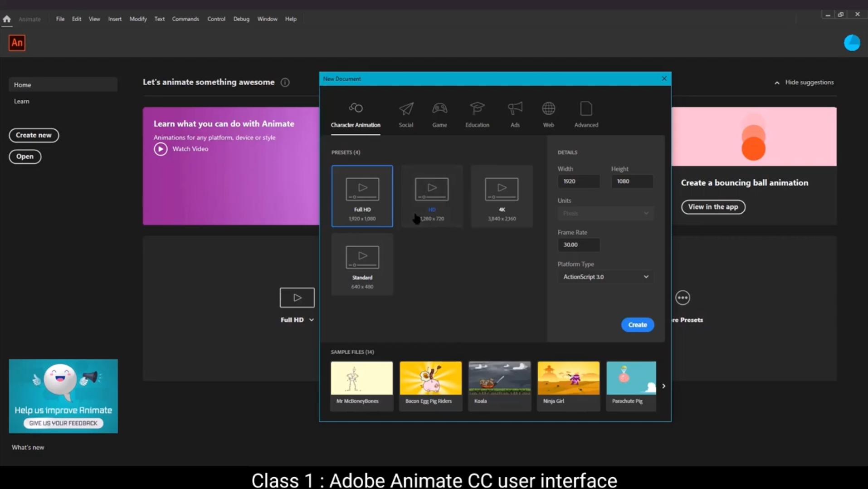
Task: Click the Create new button
Action: coord(34,135)
